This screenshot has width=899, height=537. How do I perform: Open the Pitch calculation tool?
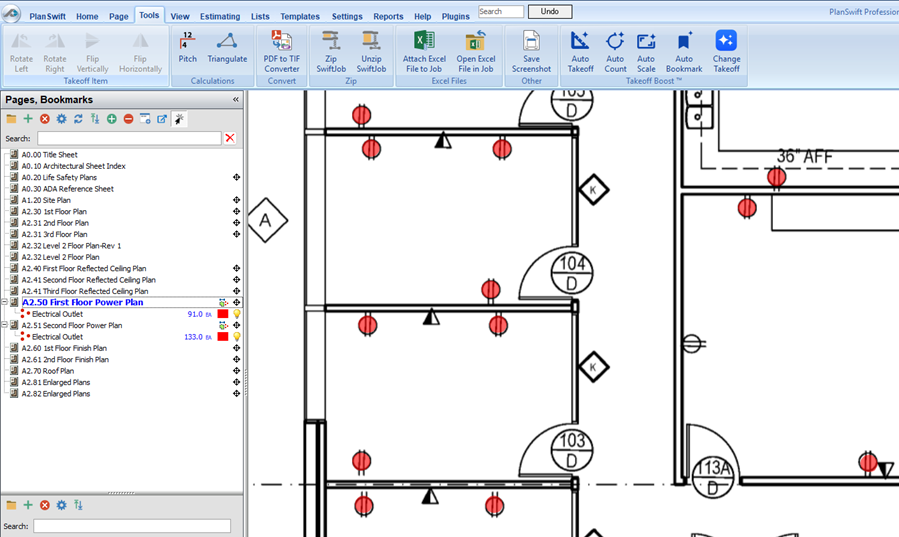pos(187,47)
